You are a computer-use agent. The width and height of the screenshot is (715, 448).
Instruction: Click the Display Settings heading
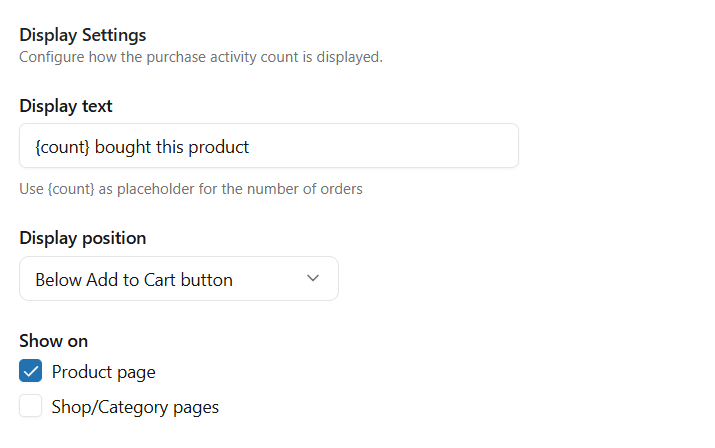(x=83, y=36)
